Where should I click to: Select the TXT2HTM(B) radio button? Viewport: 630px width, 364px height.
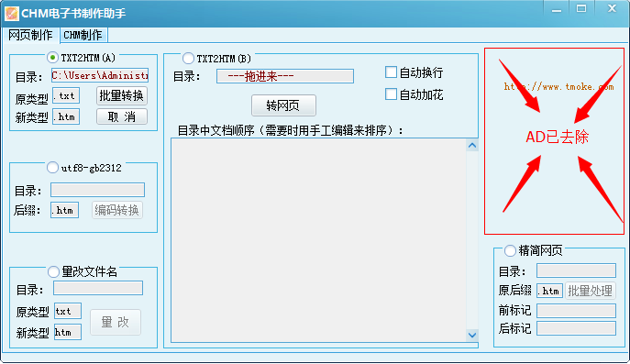pos(188,59)
